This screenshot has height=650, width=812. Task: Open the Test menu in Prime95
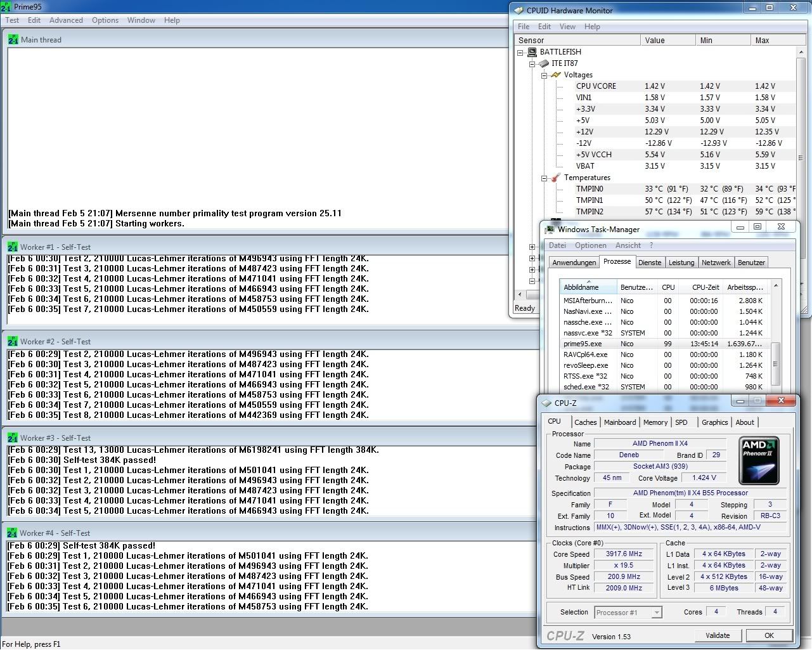click(x=12, y=20)
